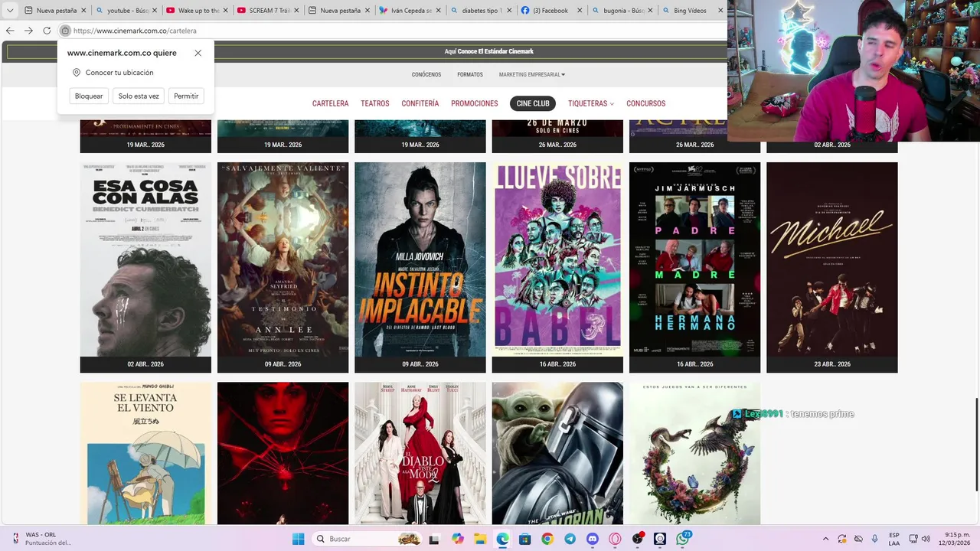
Task: Open Discord from the taskbar
Action: point(592,539)
